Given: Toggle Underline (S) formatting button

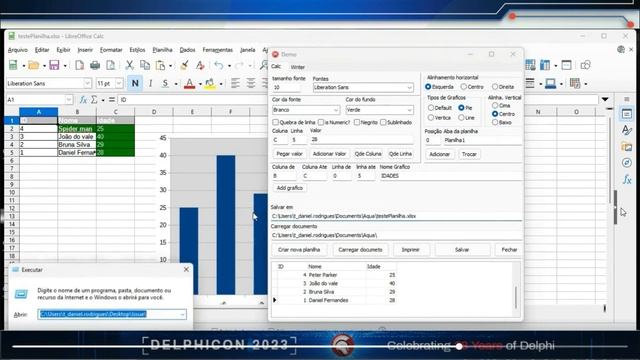Looking at the screenshot, I should [x=165, y=83].
